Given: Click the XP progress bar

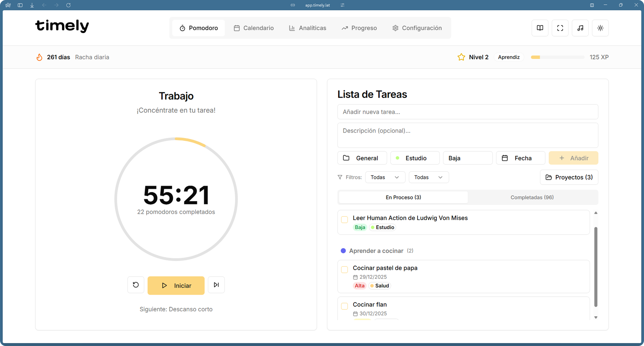Looking at the screenshot, I should click(557, 57).
